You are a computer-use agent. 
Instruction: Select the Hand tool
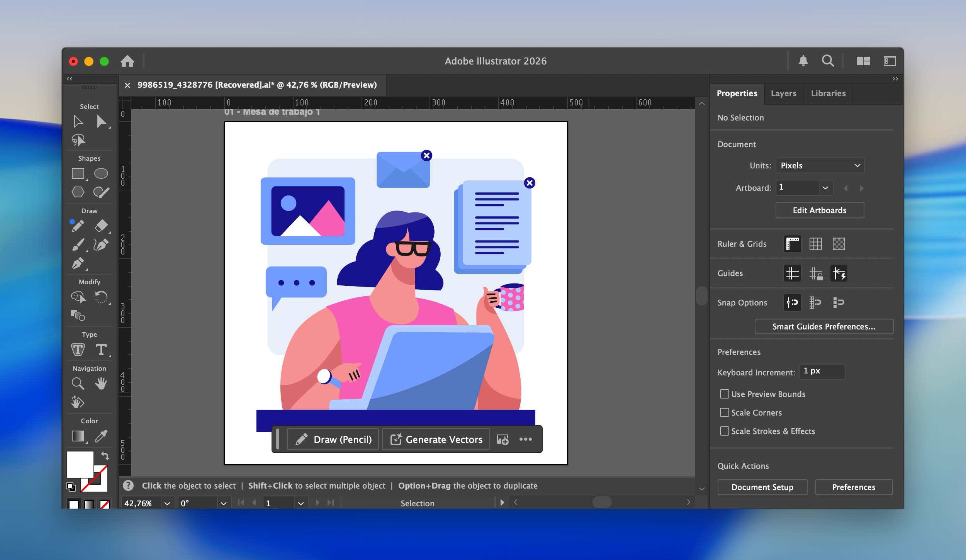click(101, 384)
